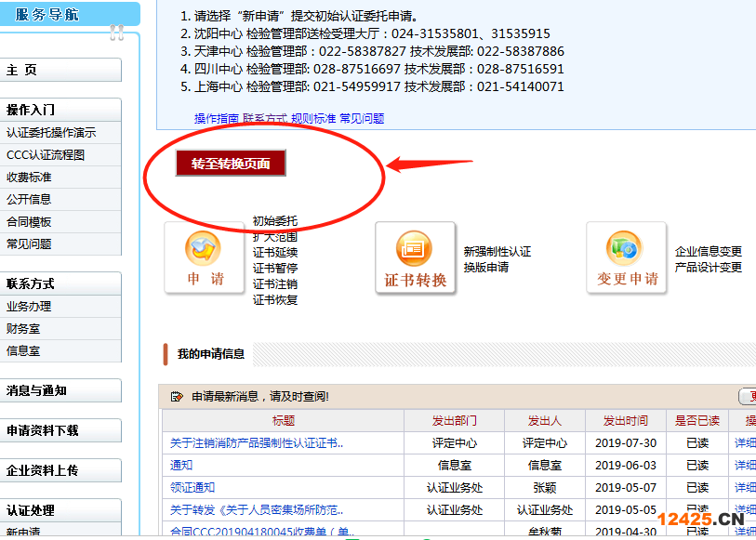The height and width of the screenshot is (540, 756).
Task: Open the 证书转换 certificate conversion icon
Action: pyautogui.click(x=415, y=257)
